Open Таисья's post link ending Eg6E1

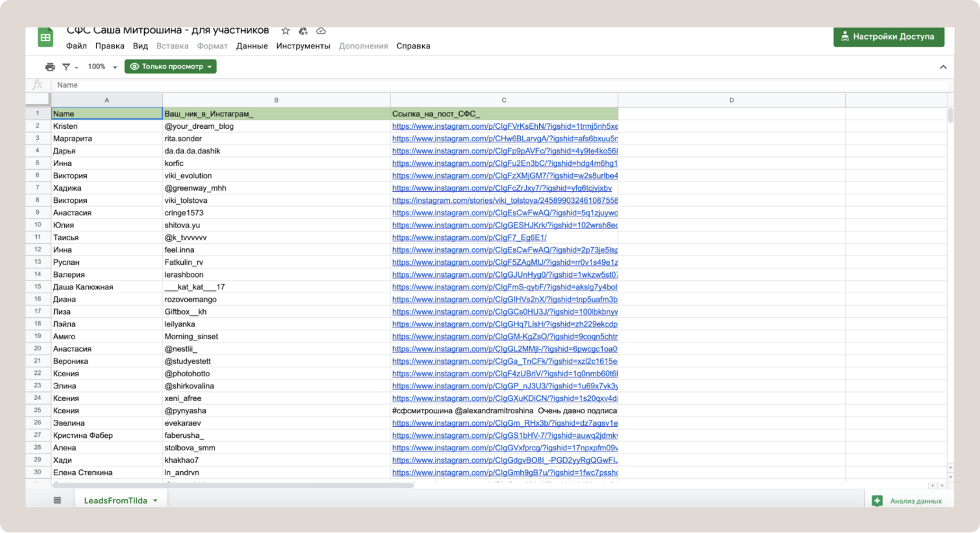[469, 238]
